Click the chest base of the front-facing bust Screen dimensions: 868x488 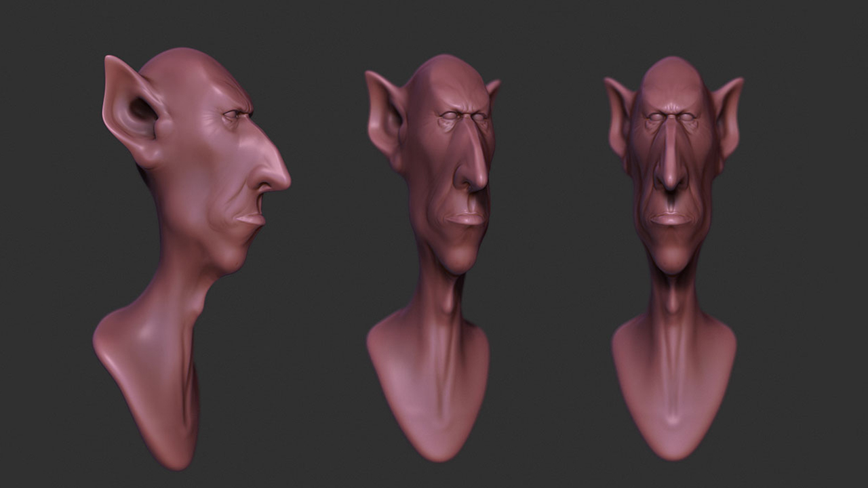(x=673, y=393)
